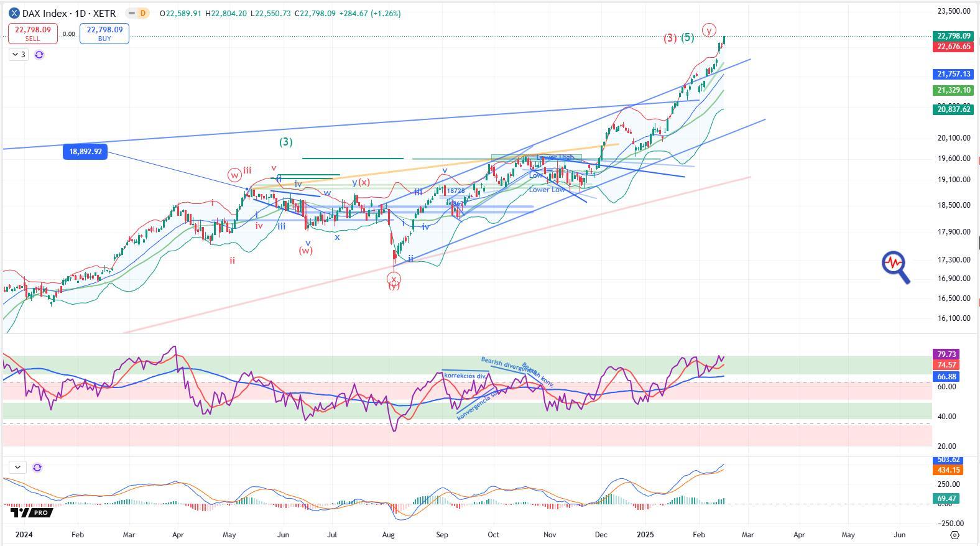The image size is (980, 546).
Task: Click the low price L22,550.73 value
Action: [x=270, y=13]
